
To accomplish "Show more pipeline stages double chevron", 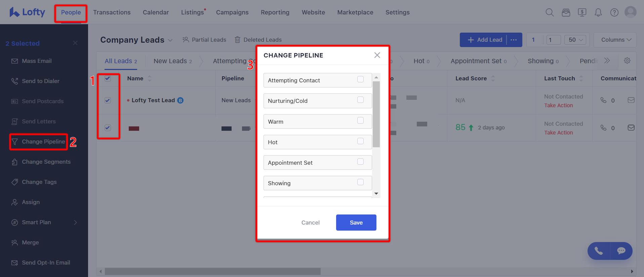I will 607,61.
